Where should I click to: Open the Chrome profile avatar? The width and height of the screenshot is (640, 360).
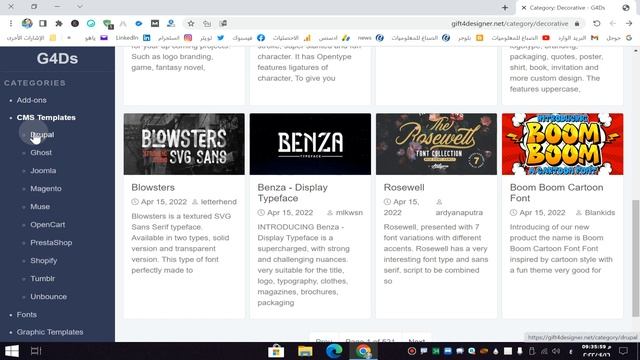coord(27,24)
